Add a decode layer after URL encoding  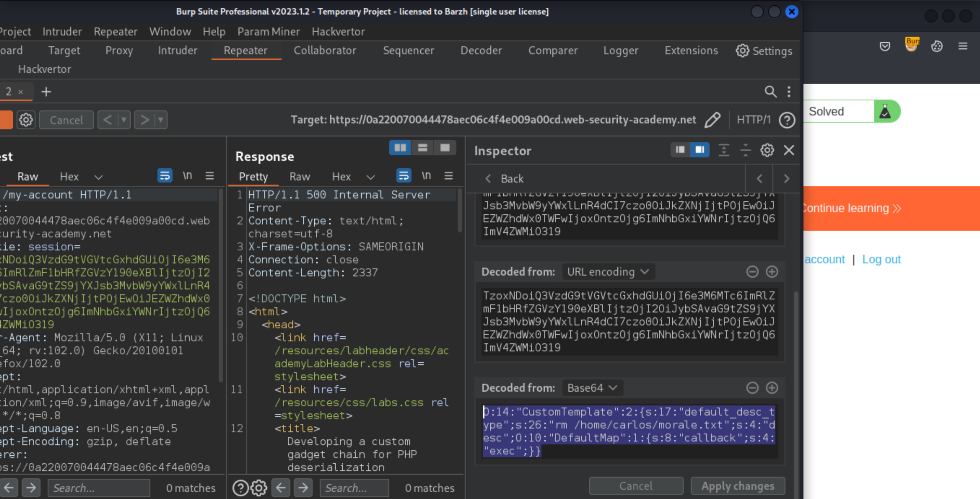(772, 272)
